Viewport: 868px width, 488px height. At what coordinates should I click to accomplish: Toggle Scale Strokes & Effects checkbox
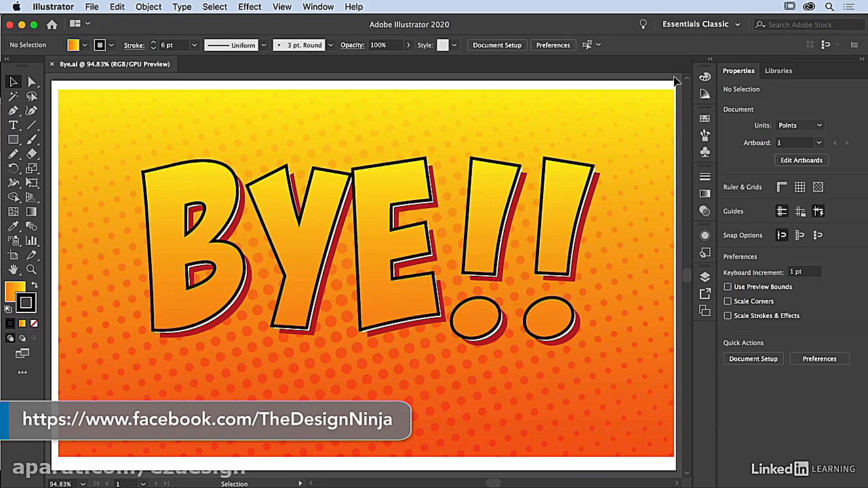tap(728, 315)
